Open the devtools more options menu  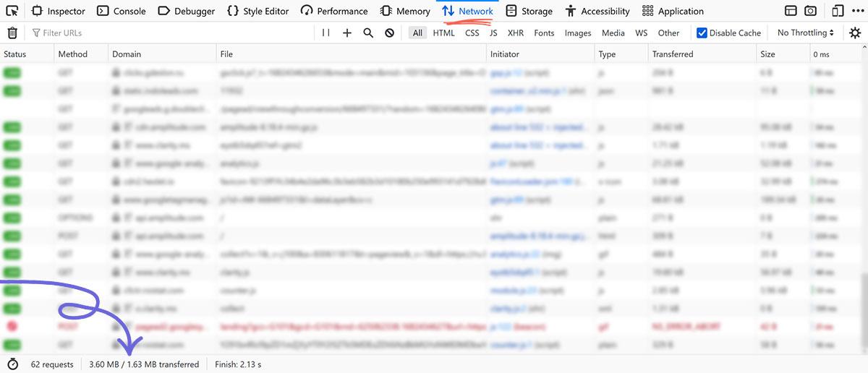click(x=856, y=11)
